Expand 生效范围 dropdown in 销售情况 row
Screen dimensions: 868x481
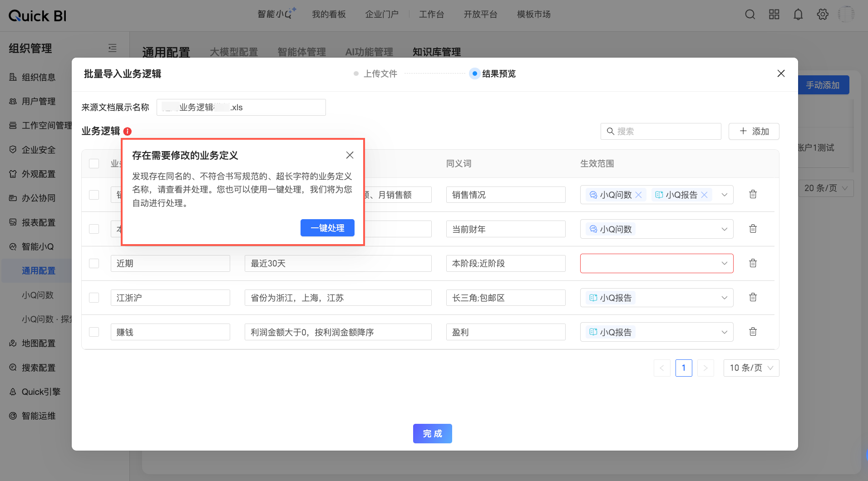coord(725,195)
